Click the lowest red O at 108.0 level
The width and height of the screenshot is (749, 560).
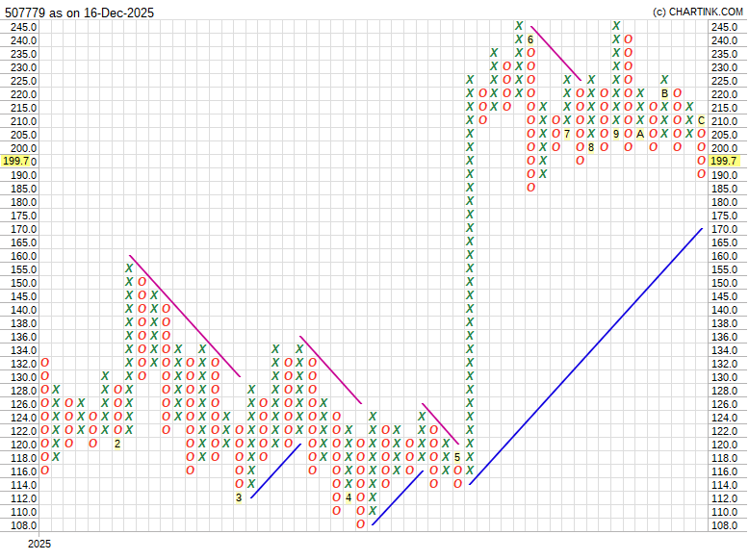click(x=360, y=524)
